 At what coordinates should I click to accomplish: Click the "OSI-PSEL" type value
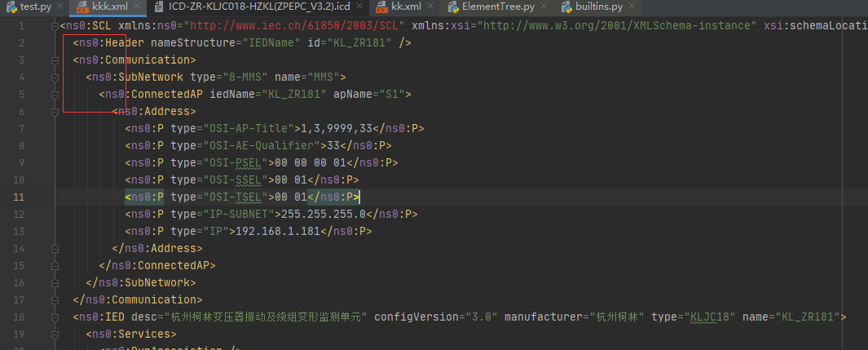coord(236,163)
